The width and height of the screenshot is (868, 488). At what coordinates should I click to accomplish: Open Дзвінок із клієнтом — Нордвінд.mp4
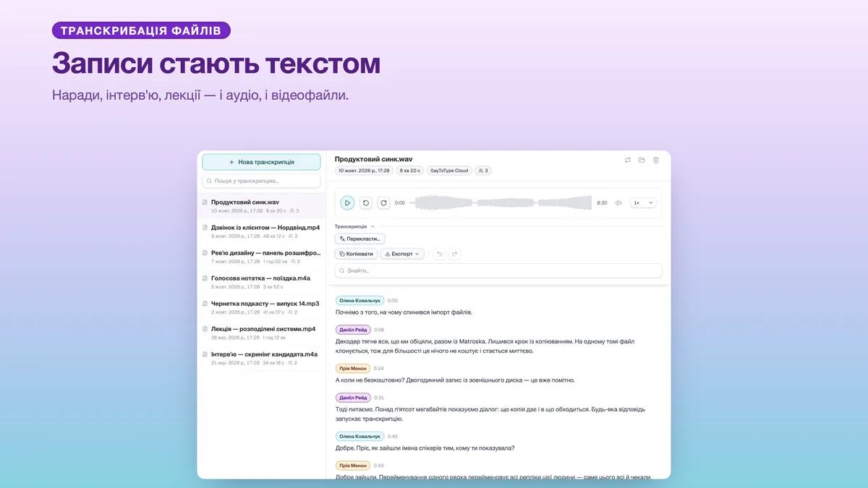pyautogui.click(x=261, y=231)
